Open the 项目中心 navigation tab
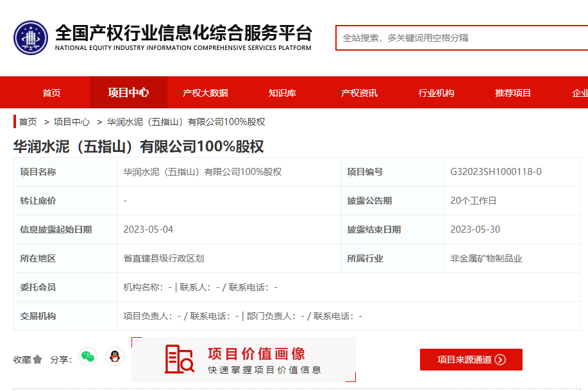 tap(129, 92)
